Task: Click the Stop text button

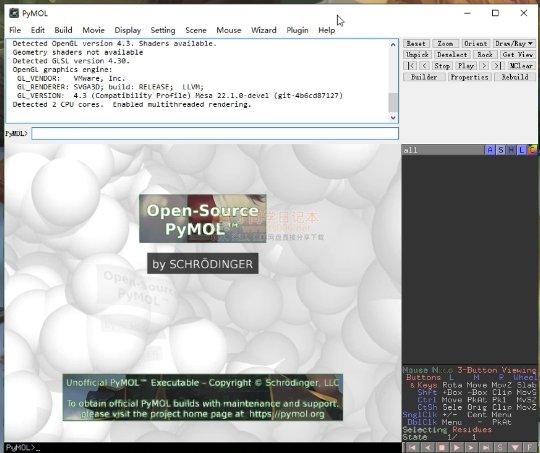Action: pyautogui.click(x=442, y=65)
